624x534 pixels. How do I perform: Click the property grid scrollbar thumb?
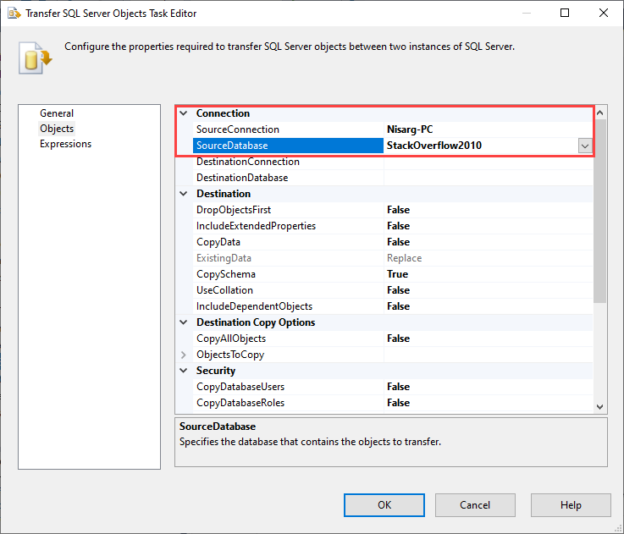coord(600,211)
